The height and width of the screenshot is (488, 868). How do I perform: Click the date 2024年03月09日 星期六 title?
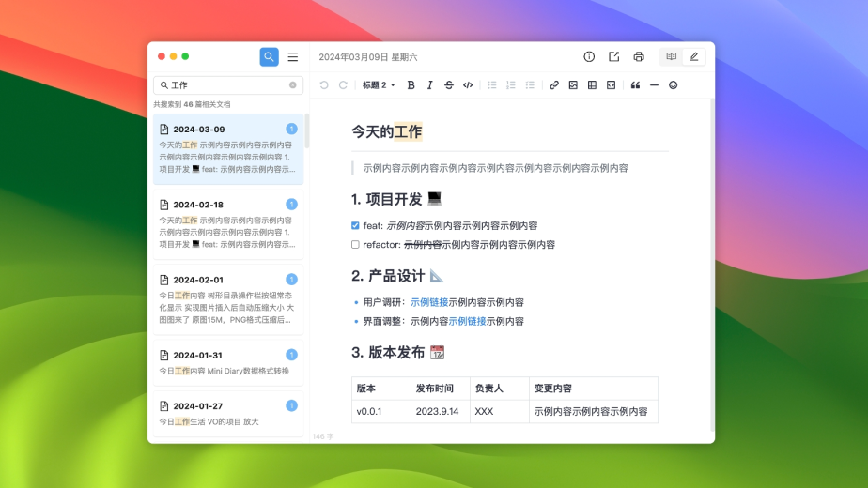pyautogui.click(x=368, y=57)
